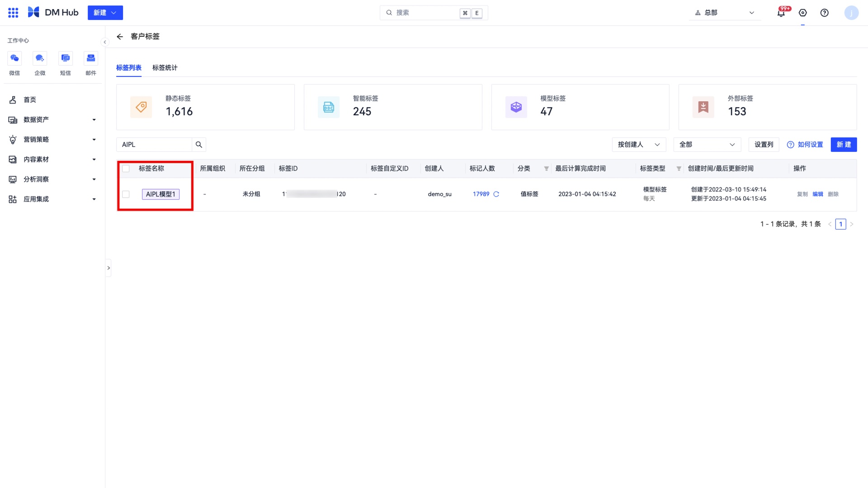The width and height of the screenshot is (868, 488).
Task: Click the 最后计算完成时间 column header
Action: 580,169
